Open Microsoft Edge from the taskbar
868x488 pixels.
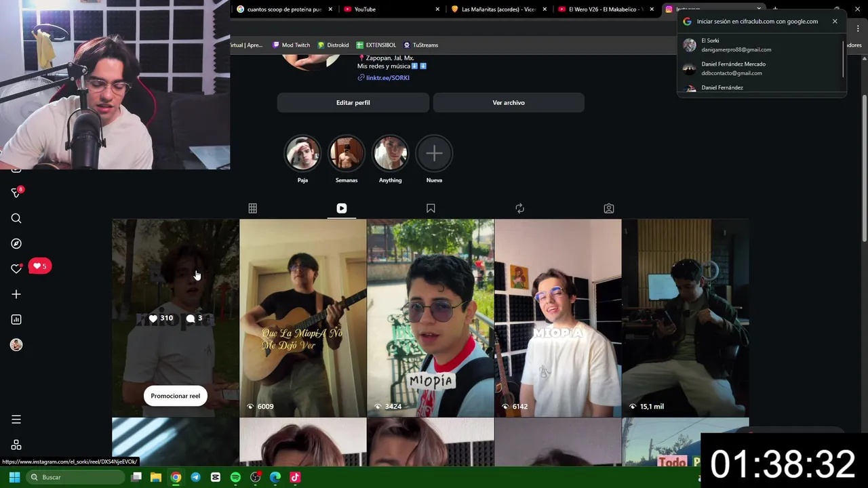click(x=275, y=477)
